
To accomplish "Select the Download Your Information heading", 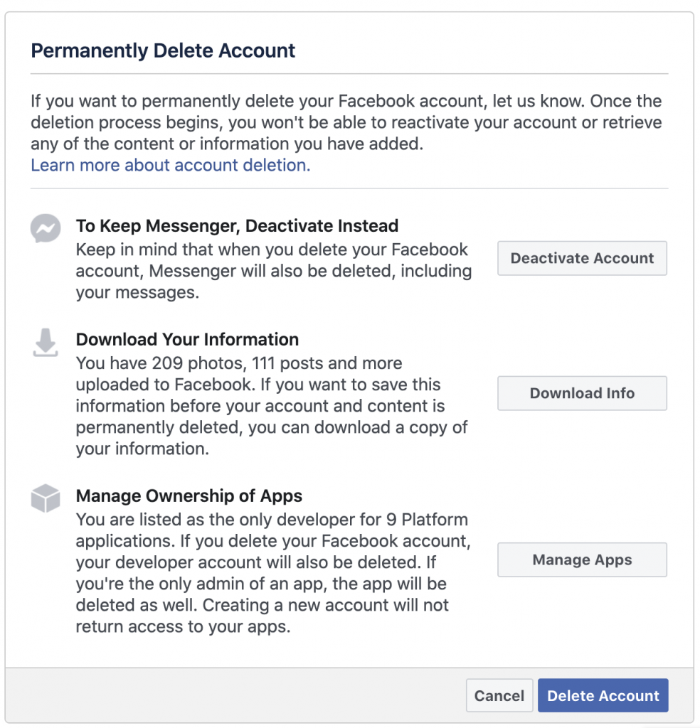I will point(187,339).
